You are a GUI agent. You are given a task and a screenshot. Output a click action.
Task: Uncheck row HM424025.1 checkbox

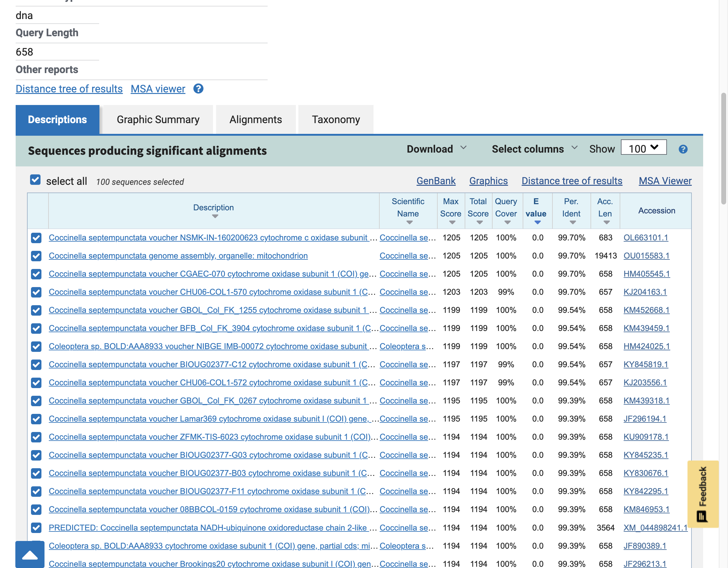(36, 347)
